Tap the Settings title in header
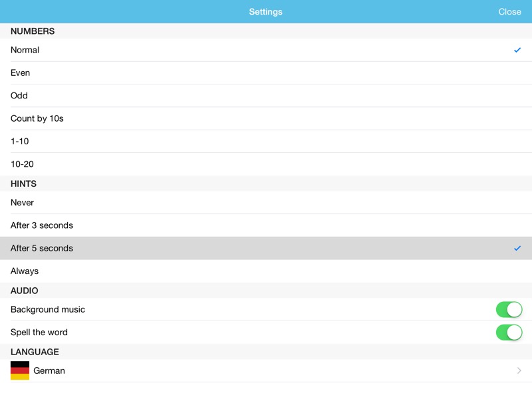 [265, 12]
